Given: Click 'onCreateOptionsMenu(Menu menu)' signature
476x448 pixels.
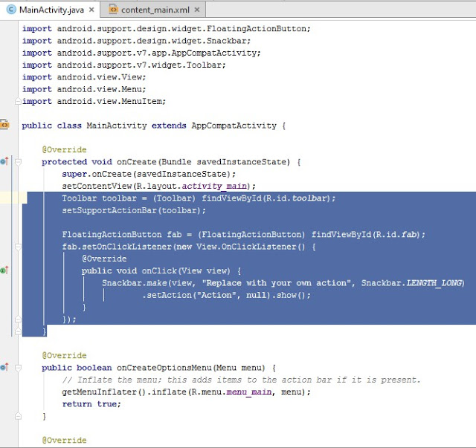Looking at the screenshot, I should [191, 368].
